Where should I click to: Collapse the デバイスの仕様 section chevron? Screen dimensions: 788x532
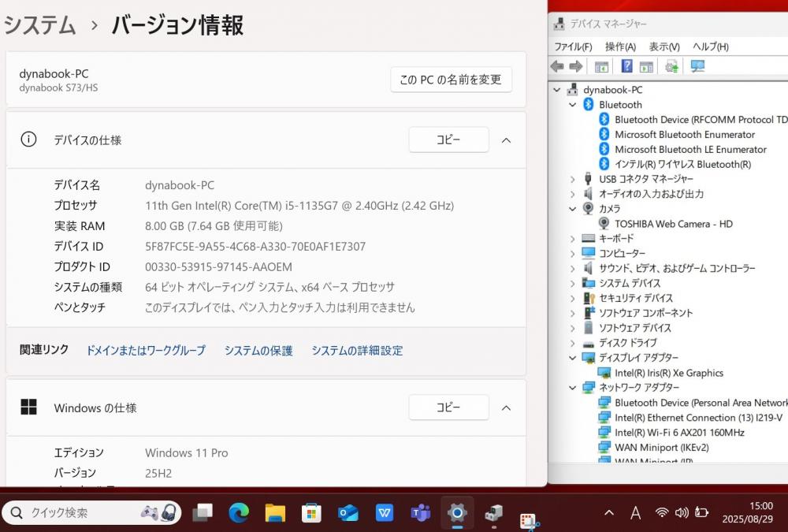[507, 140]
